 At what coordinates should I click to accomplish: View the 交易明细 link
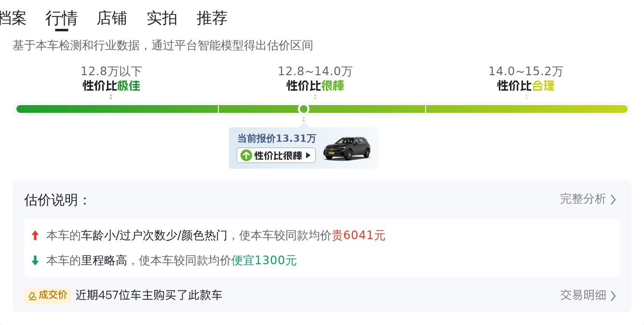[x=583, y=295]
